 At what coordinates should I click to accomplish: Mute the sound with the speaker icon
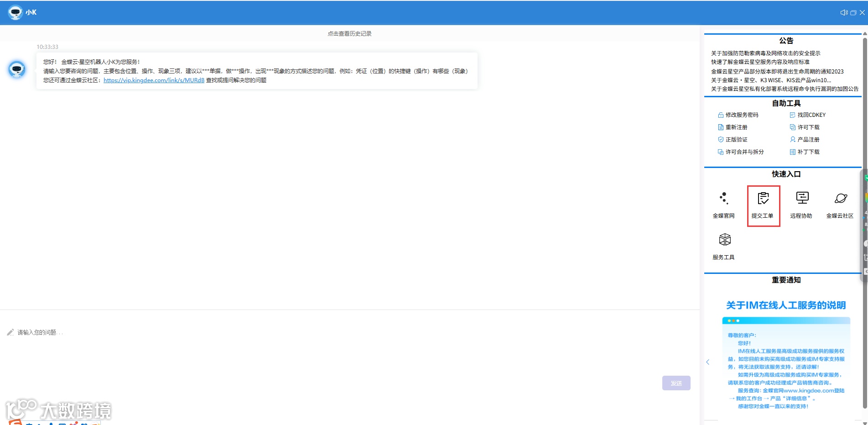click(844, 13)
